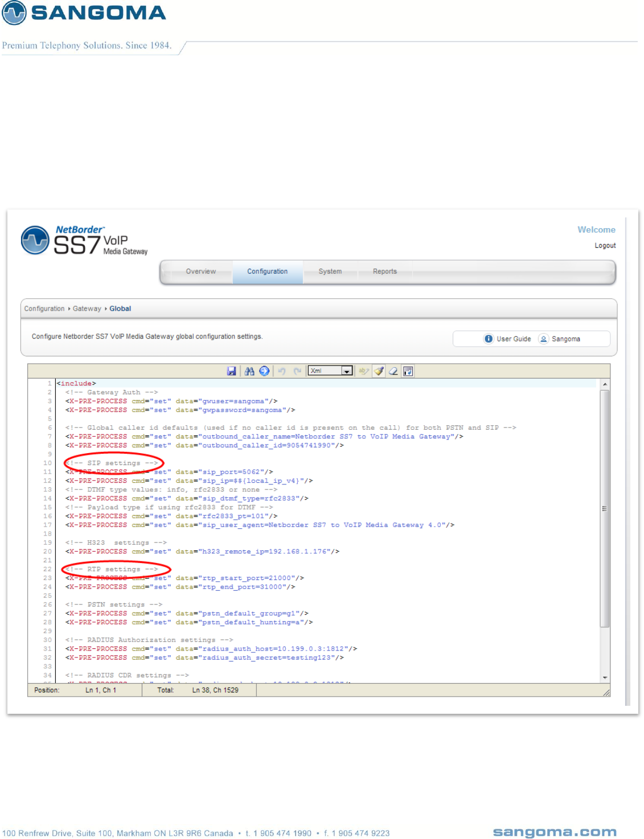
Task: Click the editor scrollbar up arrow
Action: click(x=605, y=384)
